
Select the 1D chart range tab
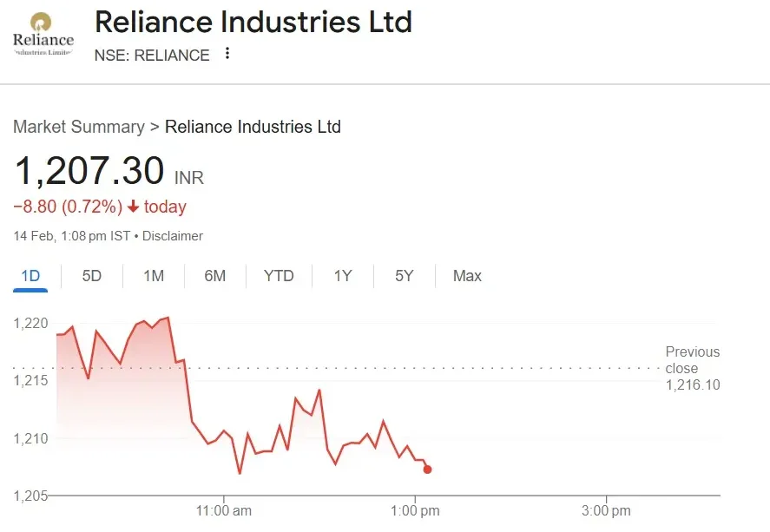click(30, 276)
